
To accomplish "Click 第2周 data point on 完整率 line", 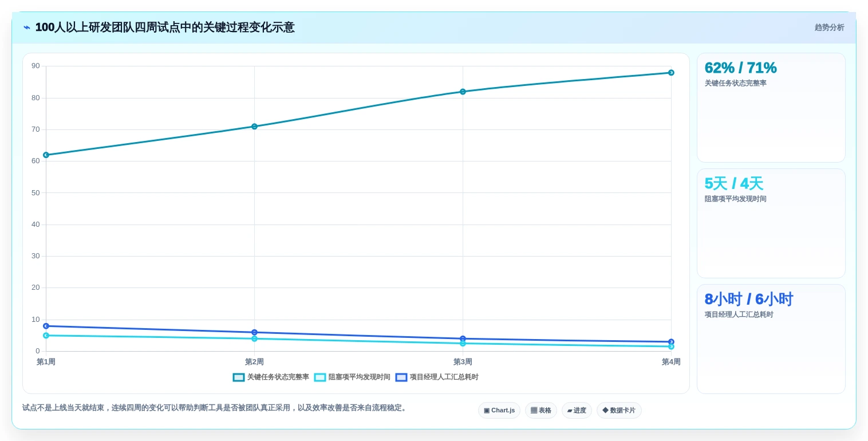I will coord(254,127).
